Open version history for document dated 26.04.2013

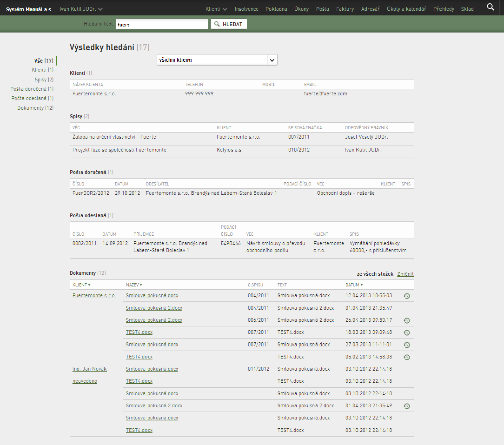point(407,321)
